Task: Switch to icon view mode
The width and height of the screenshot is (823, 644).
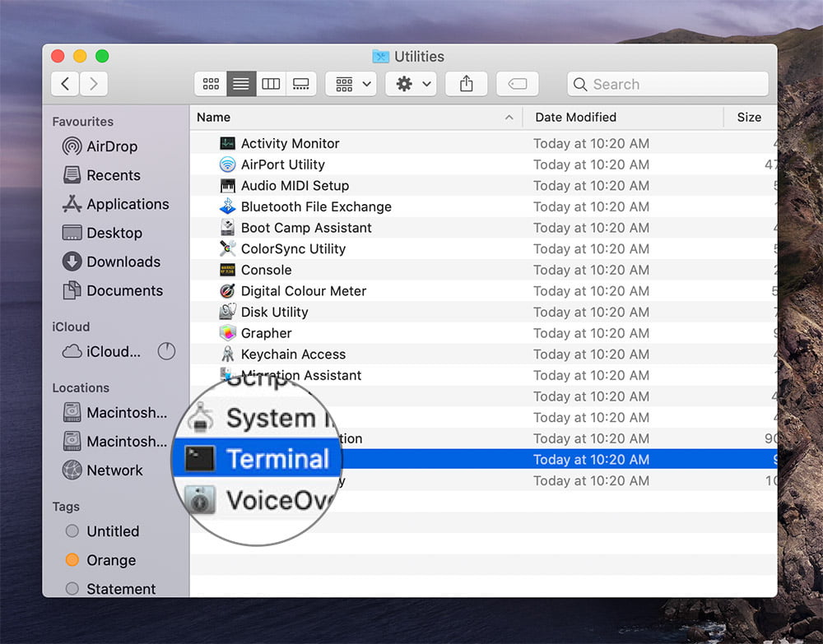Action: point(211,84)
